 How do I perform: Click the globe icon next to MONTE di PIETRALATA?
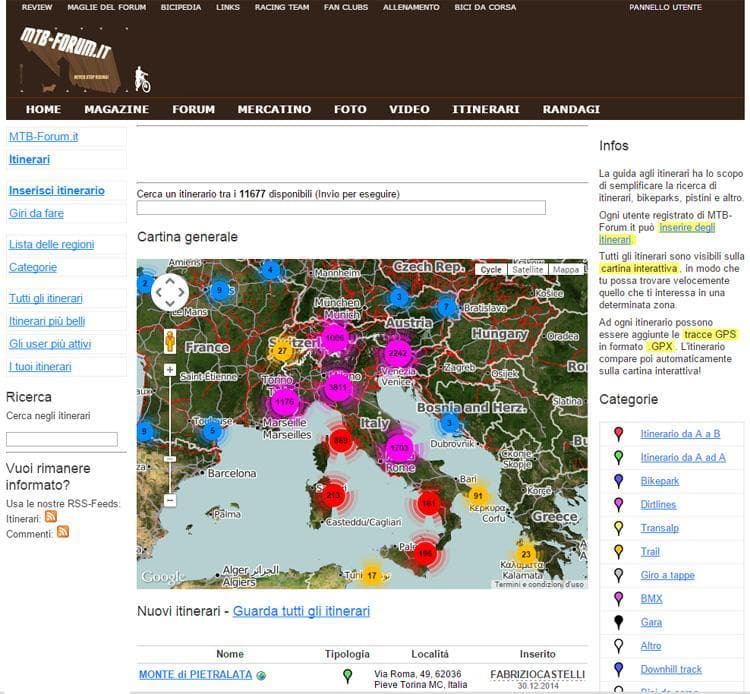(261, 676)
